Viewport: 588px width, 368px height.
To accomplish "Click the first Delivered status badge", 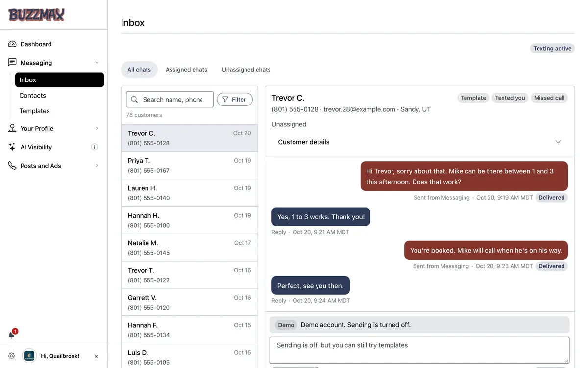I will pyautogui.click(x=552, y=198).
